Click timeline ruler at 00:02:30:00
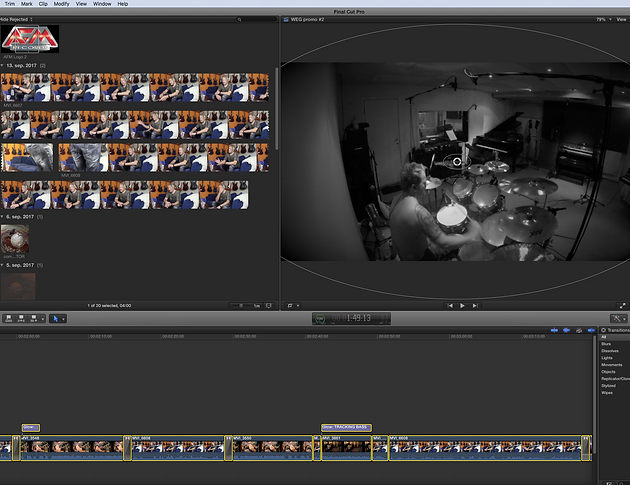 (245, 336)
